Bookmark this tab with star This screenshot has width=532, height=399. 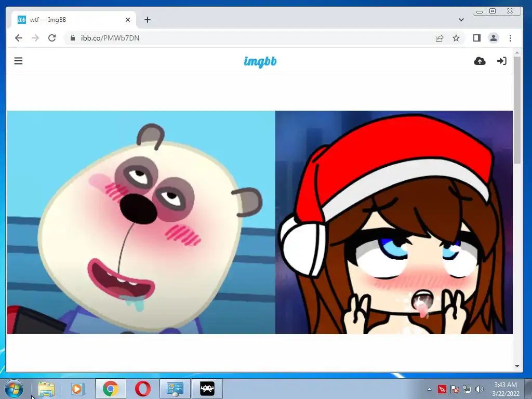pyautogui.click(x=456, y=38)
